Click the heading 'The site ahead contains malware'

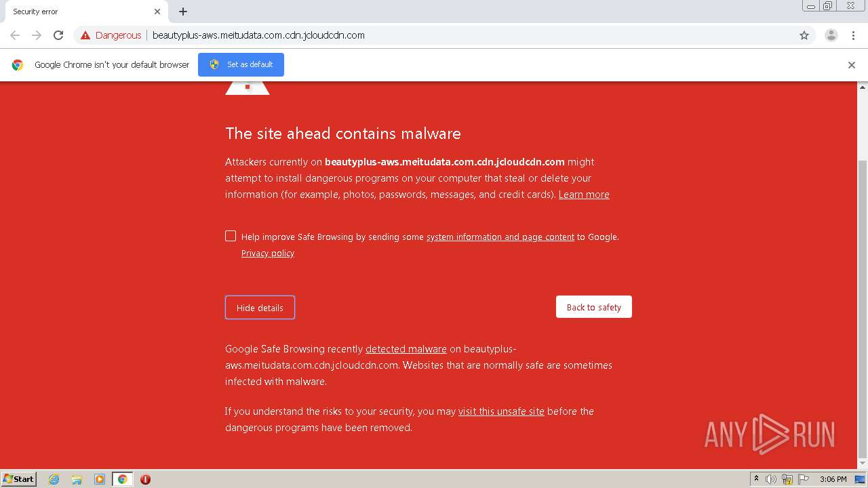343,134
